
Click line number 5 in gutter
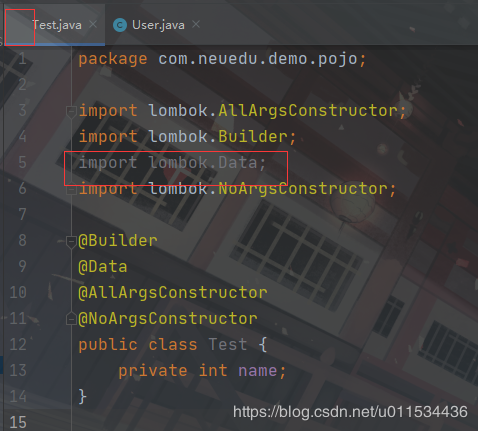click(x=22, y=162)
